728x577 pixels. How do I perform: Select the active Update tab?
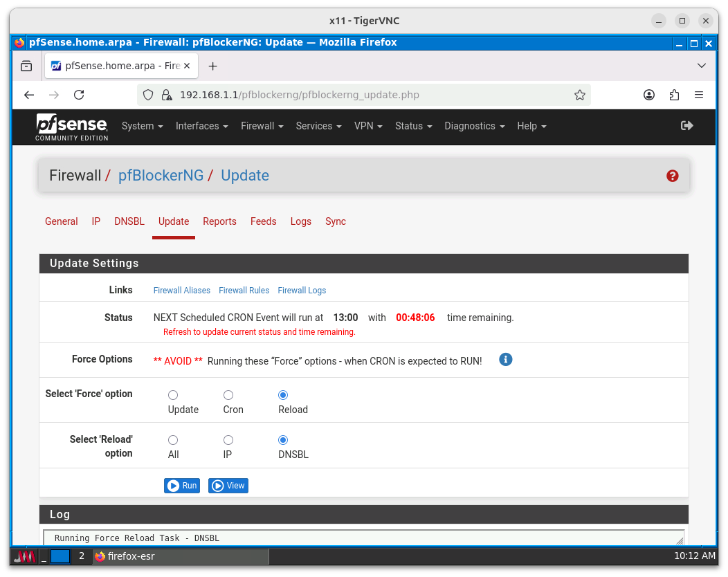174,221
